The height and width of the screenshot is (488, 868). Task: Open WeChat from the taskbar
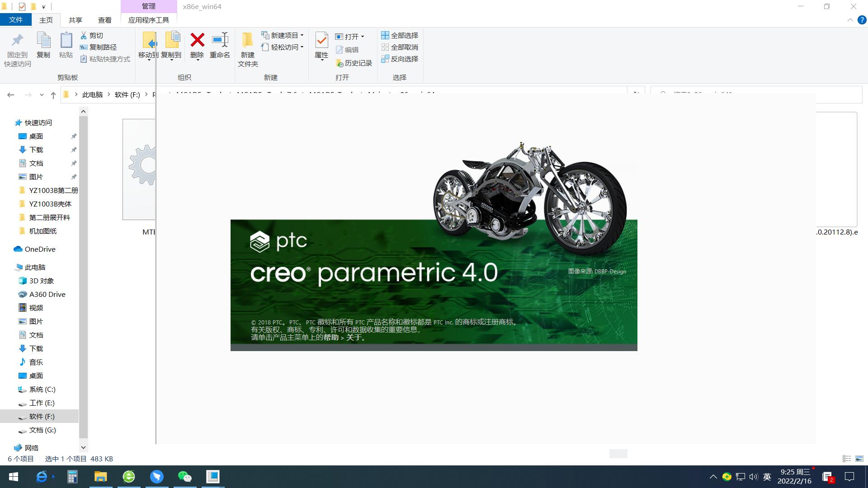[x=185, y=477]
